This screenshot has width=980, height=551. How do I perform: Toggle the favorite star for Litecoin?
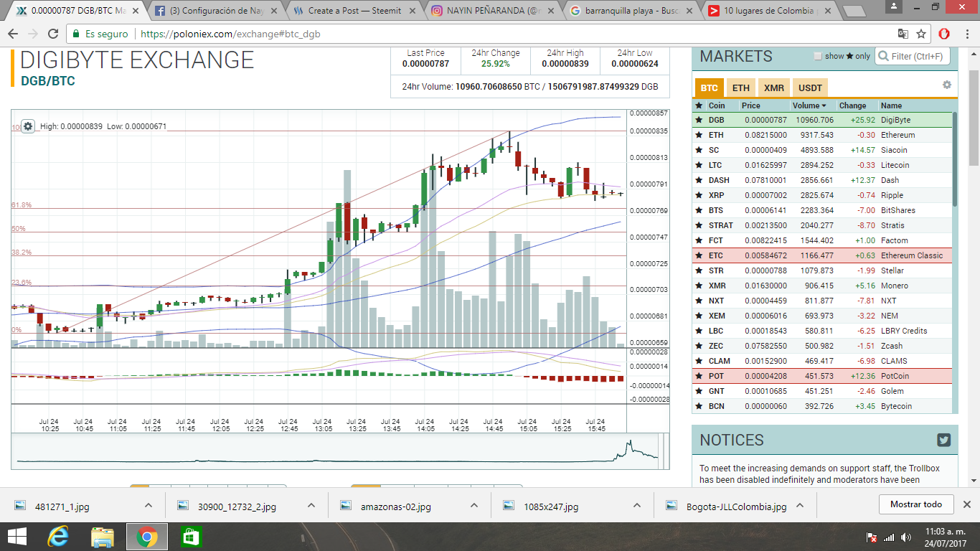pyautogui.click(x=699, y=165)
